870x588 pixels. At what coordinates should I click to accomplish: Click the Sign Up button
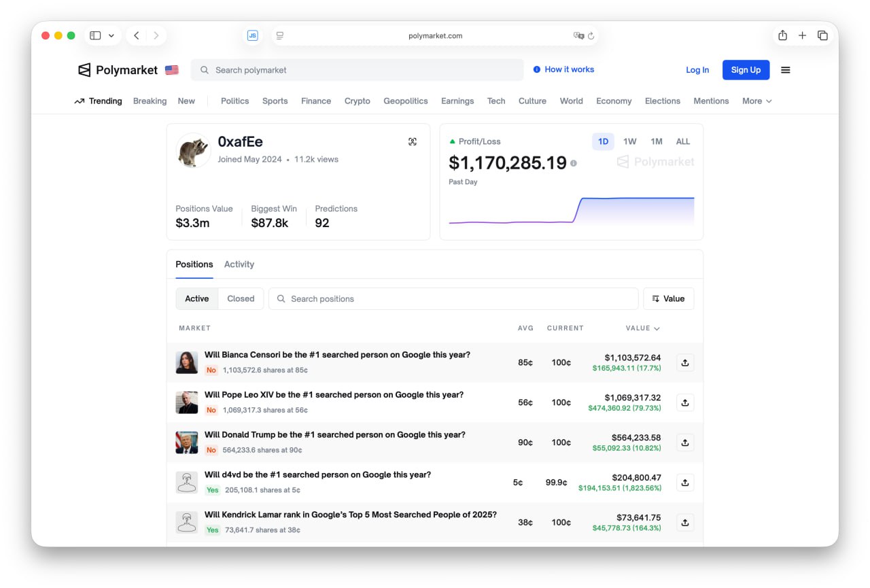(746, 69)
